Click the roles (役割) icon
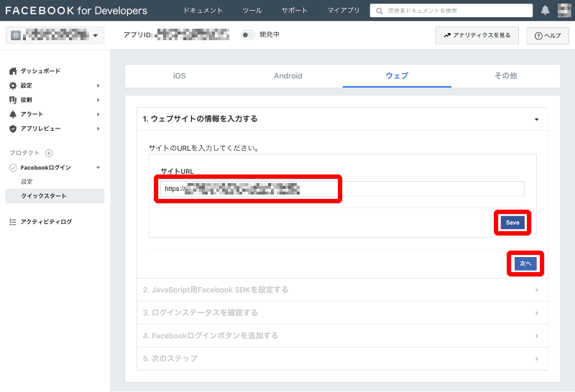Image resolution: width=575 pixels, height=392 pixels. point(13,100)
